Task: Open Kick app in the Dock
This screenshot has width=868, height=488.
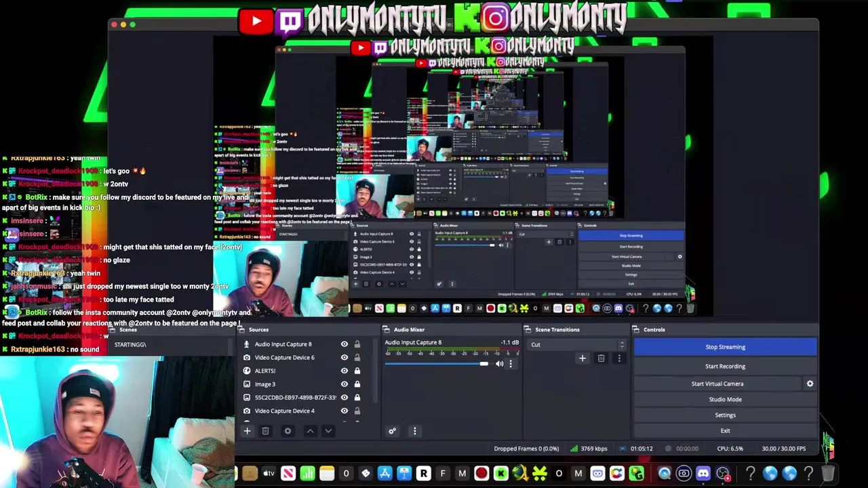Action: click(501, 473)
